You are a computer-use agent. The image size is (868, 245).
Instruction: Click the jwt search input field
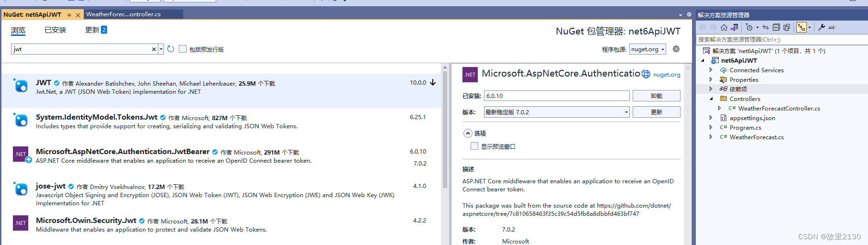(81, 49)
